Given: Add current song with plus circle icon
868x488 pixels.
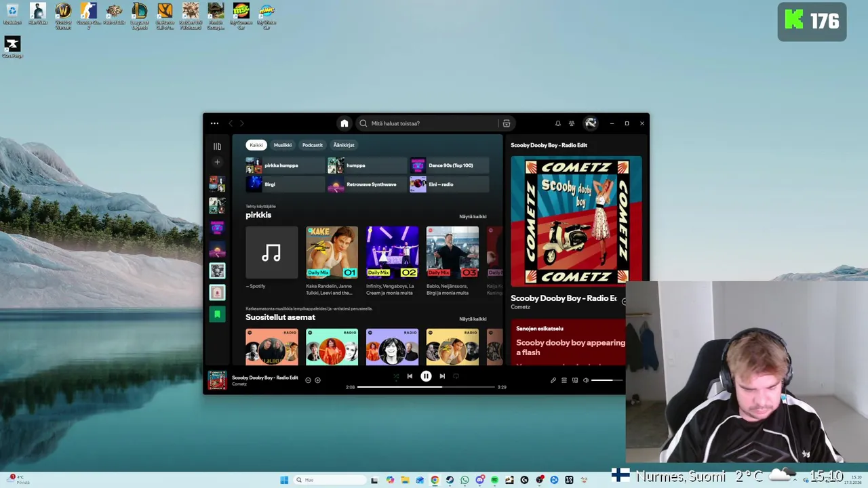Looking at the screenshot, I should tap(317, 380).
